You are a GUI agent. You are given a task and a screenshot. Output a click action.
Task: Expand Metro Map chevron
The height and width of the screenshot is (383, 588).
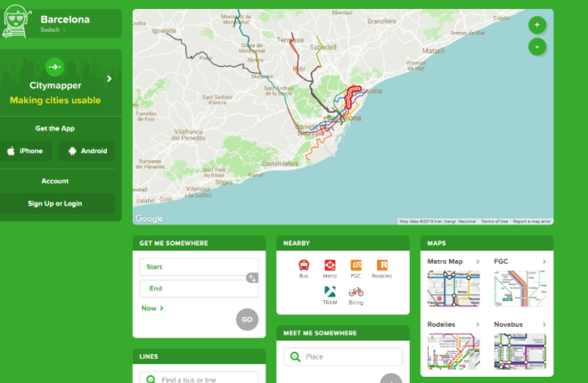478,262
